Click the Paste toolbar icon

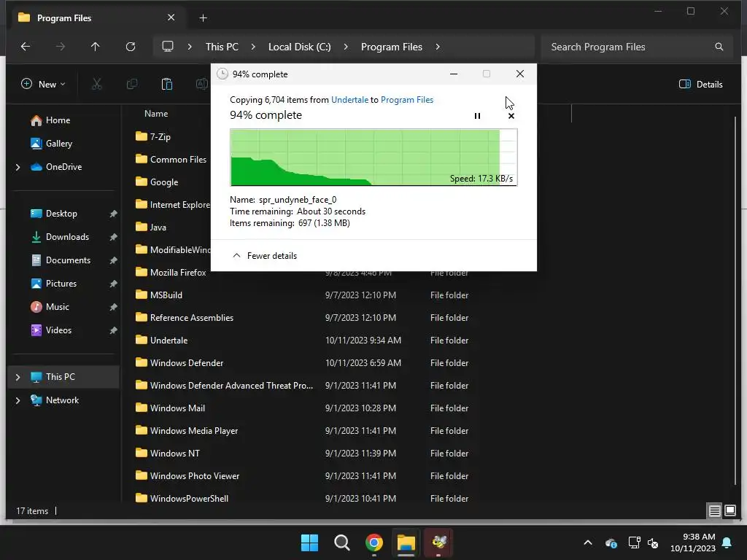(x=167, y=85)
